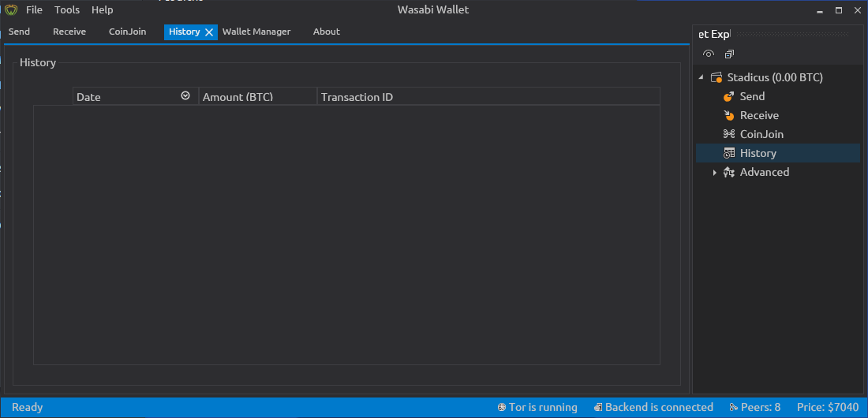The height and width of the screenshot is (418, 868).
Task: Close the History tab
Action: pos(209,32)
